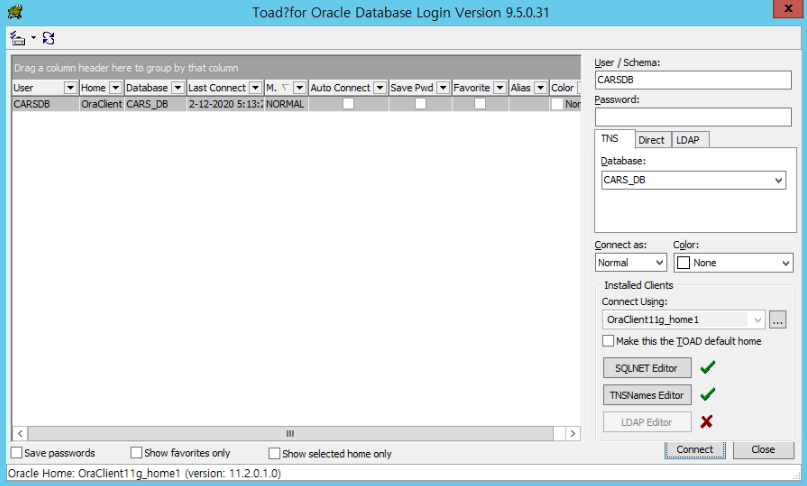
Task: Click the horizontal scrollbar thumb in grid
Action: [x=290, y=433]
